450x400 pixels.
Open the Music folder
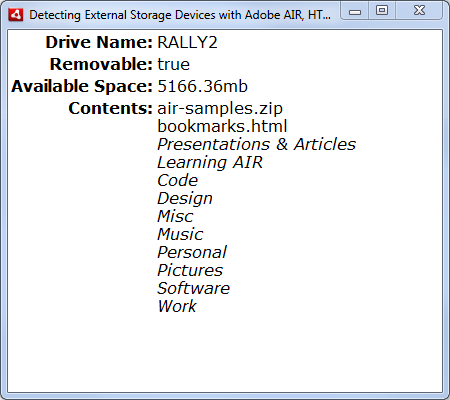click(x=180, y=234)
